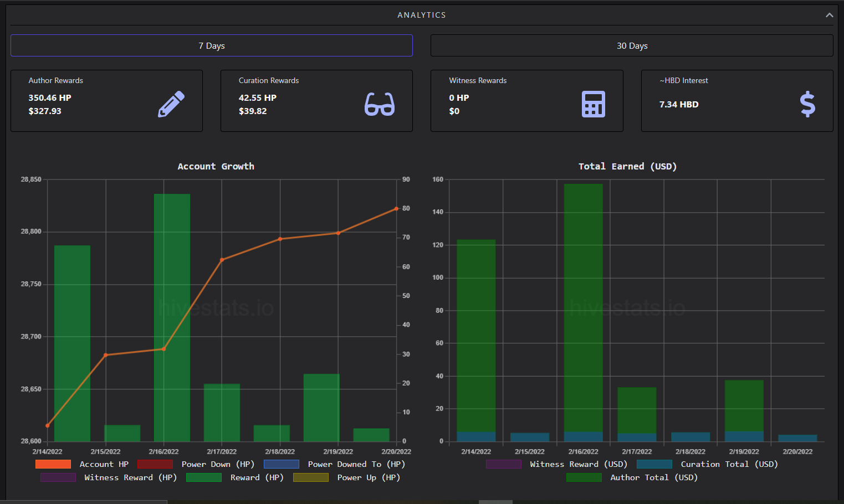The height and width of the screenshot is (504, 844).
Task: Click the 2/16/2022 Total Earned bar
Action: pyautogui.click(x=584, y=312)
